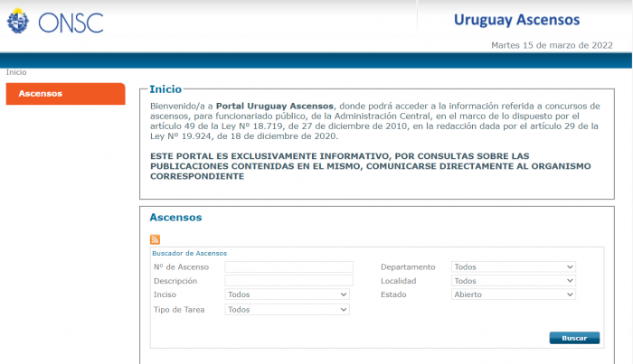Open the Inciso dropdown
This screenshot has height=364, width=633.
point(287,294)
